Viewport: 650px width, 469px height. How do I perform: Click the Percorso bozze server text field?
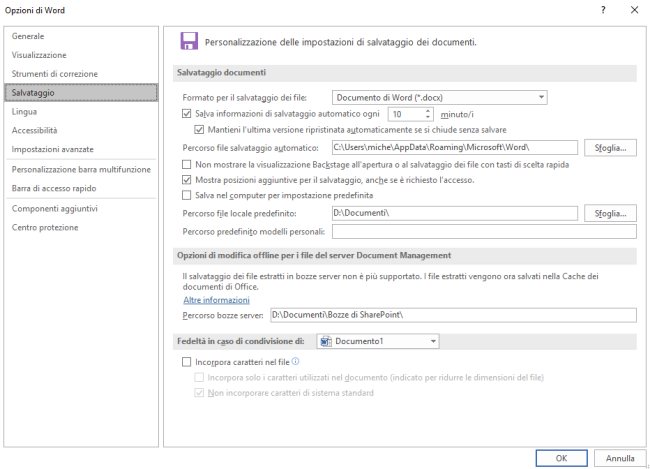(454, 315)
